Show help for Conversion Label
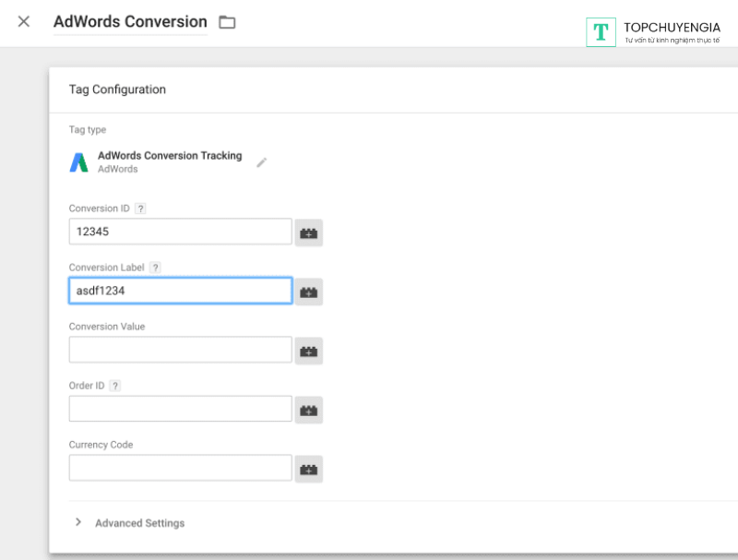 [x=155, y=268]
